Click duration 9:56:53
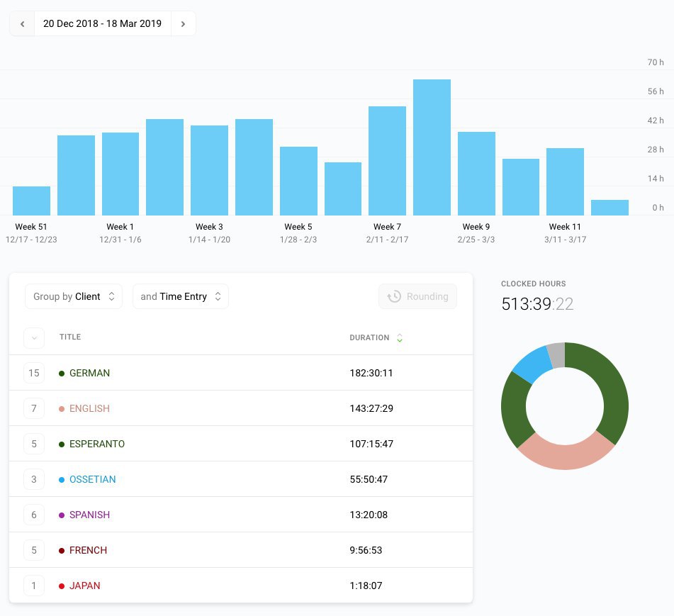The height and width of the screenshot is (616, 674). click(366, 550)
